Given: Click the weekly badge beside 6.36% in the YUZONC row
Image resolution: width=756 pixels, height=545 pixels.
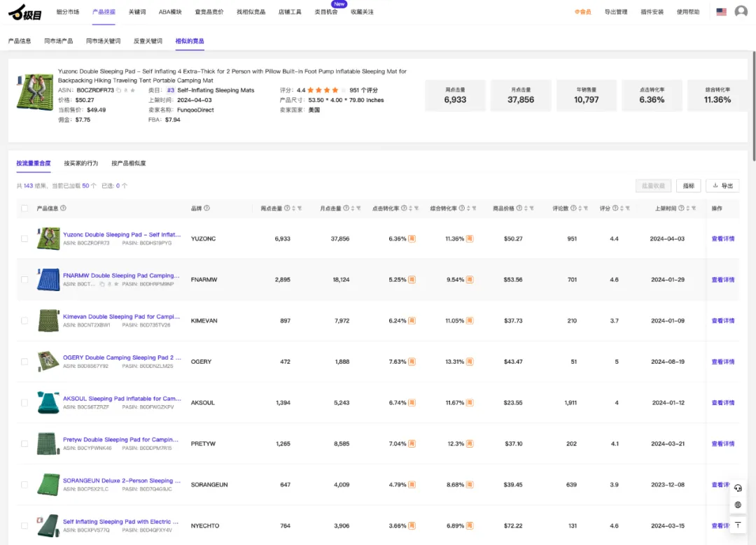Looking at the screenshot, I should pyautogui.click(x=412, y=239).
